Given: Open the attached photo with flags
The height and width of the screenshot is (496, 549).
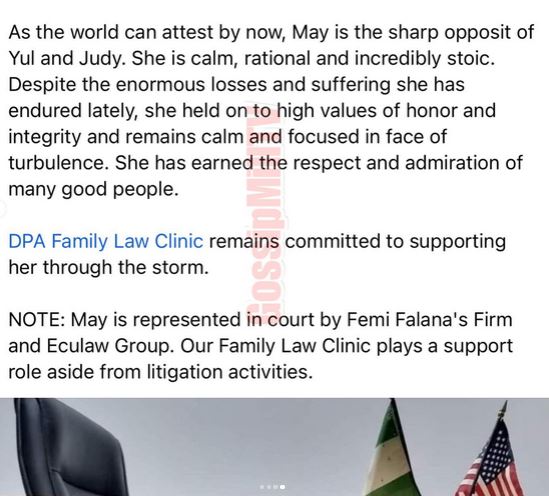Looking at the screenshot, I should (274, 447).
